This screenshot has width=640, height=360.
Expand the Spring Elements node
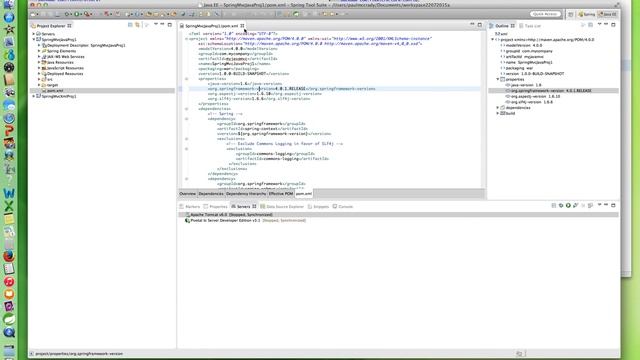tap(39, 51)
